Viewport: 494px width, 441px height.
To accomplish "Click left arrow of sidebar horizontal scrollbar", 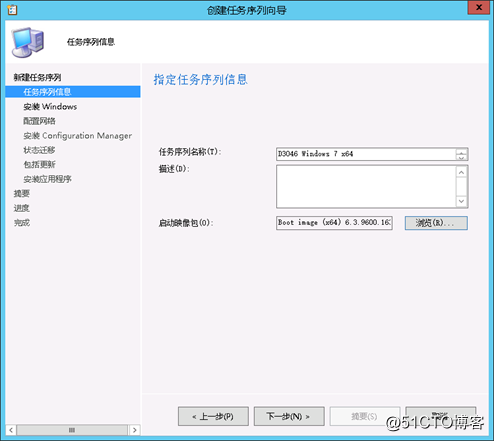I will [11, 430].
